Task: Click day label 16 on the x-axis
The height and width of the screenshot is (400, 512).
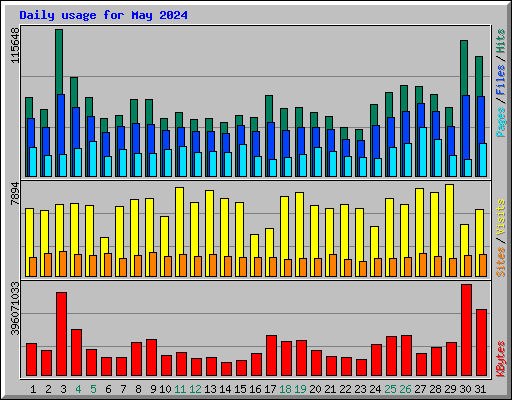Action: click(255, 389)
